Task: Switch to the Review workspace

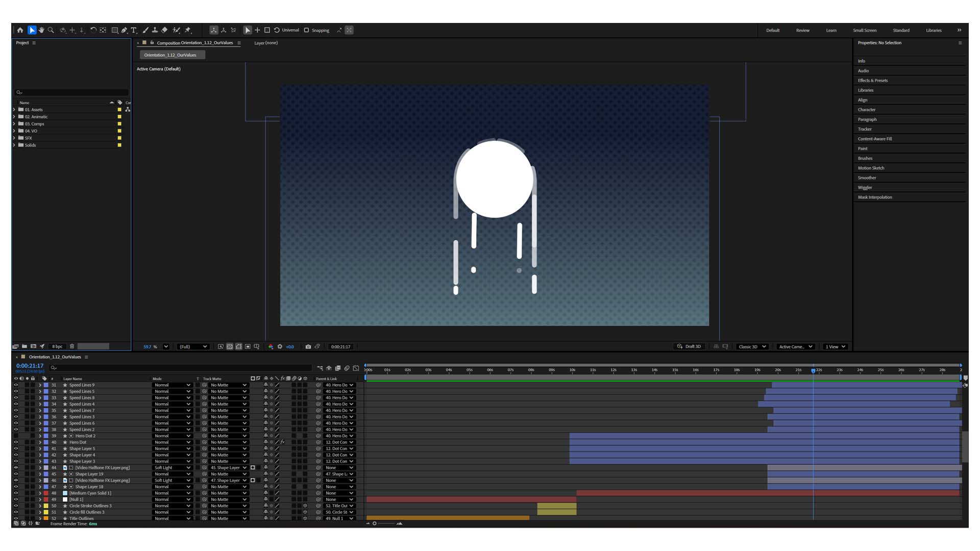Action: coord(802,30)
